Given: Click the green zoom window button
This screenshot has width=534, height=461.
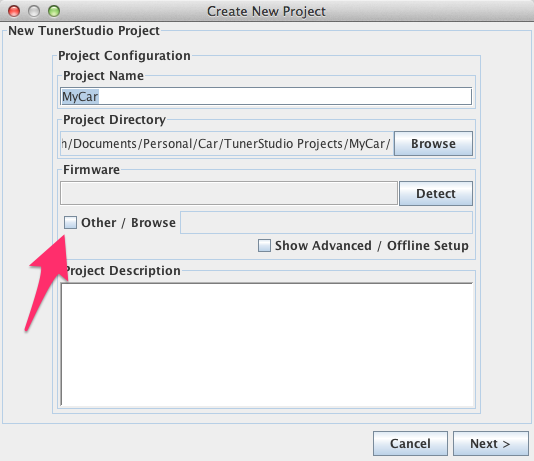Looking at the screenshot, I should click(x=54, y=11).
